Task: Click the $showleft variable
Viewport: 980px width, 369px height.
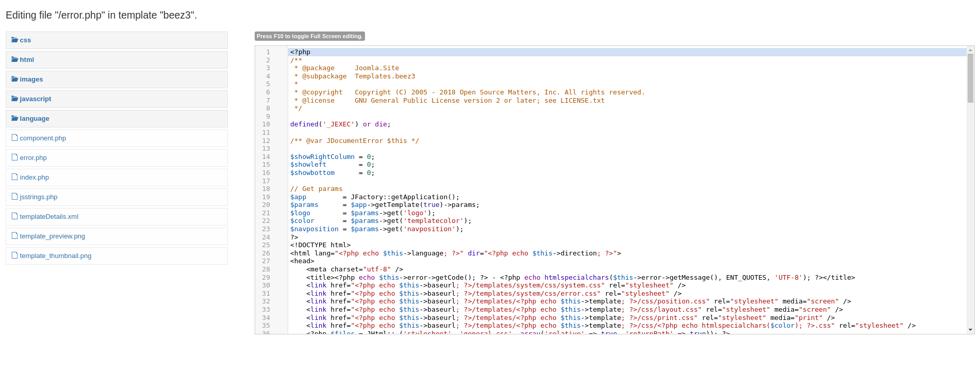Action: (x=308, y=165)
